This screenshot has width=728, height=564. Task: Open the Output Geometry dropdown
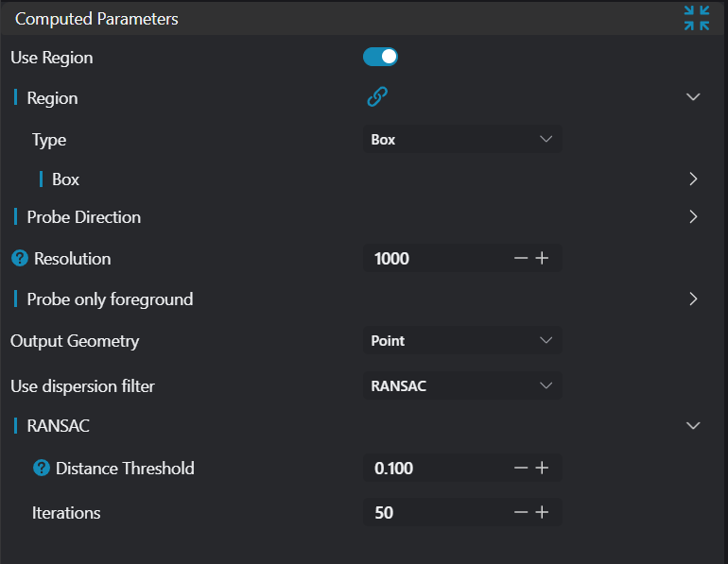(x=461, y=341)
